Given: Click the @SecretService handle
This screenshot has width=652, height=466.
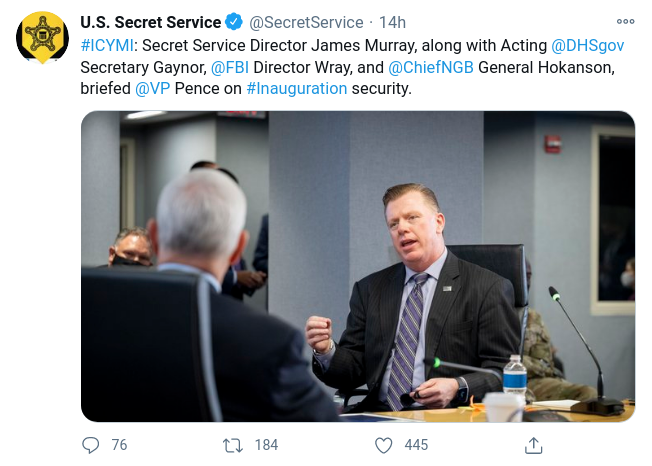Looking at the screenshot, I should (306, 22).
